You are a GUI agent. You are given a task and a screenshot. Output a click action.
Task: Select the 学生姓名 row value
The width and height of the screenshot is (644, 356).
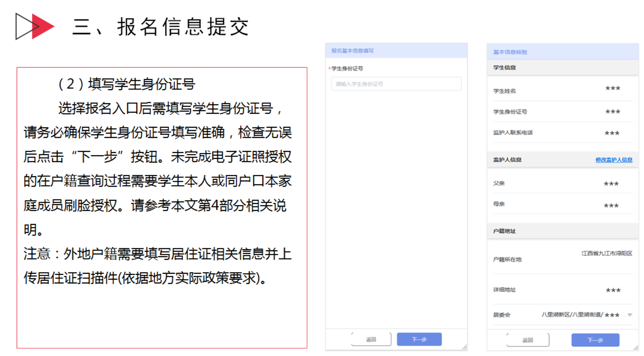coord(613,89)
